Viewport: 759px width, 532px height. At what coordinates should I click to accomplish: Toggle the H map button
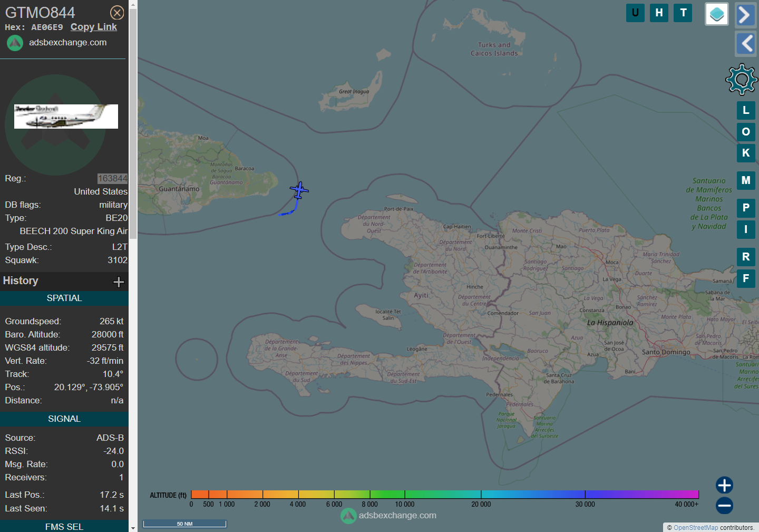click(659, 13)
